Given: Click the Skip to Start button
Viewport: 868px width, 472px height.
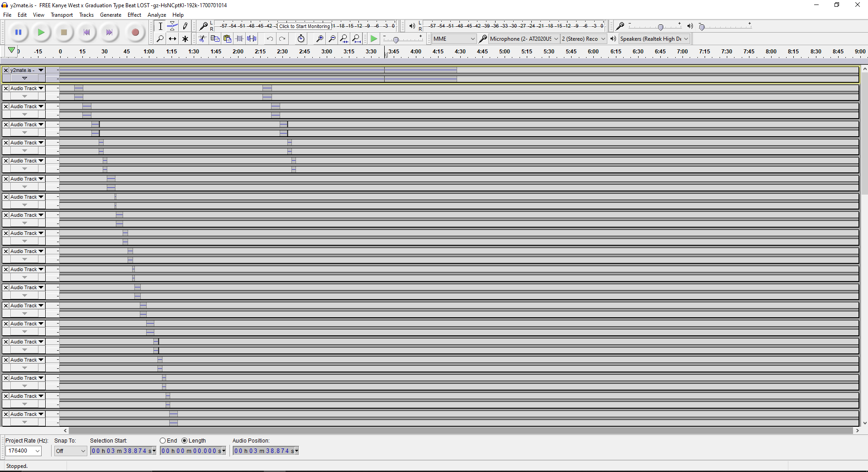Looking at the screenshot, I should point(86,33).
